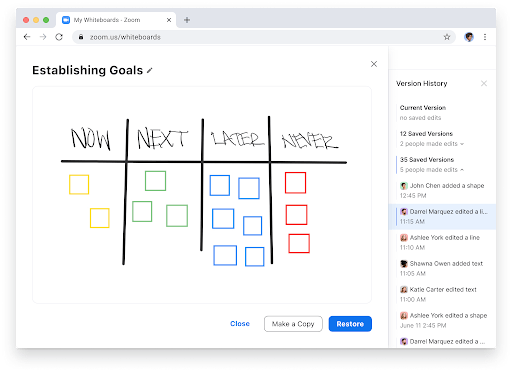This screenshot has width=512, height=372.
Task: Open the browser three-dot menu
Action: tap(485, 37)
